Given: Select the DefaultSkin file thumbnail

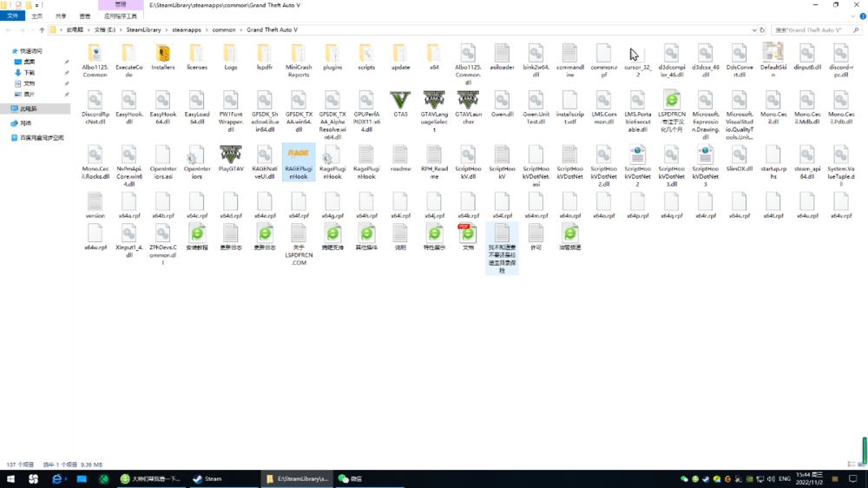Looking at the screenshot, I should [773, 52].
